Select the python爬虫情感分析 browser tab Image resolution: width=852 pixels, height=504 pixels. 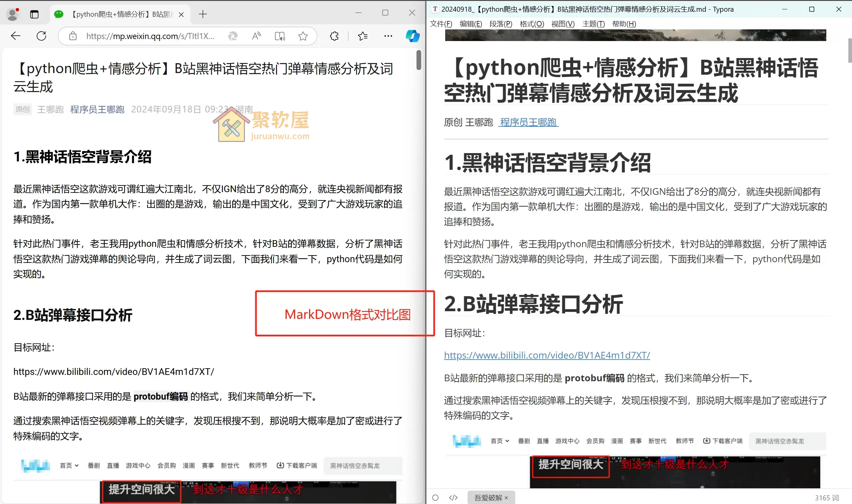pos(119,14)
